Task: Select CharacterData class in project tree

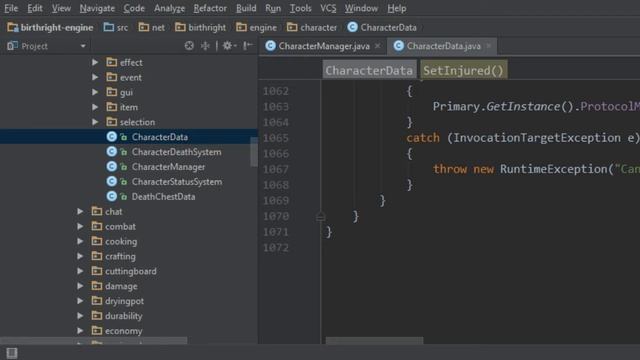Action: pyautogui.click(x=129, y=137)
